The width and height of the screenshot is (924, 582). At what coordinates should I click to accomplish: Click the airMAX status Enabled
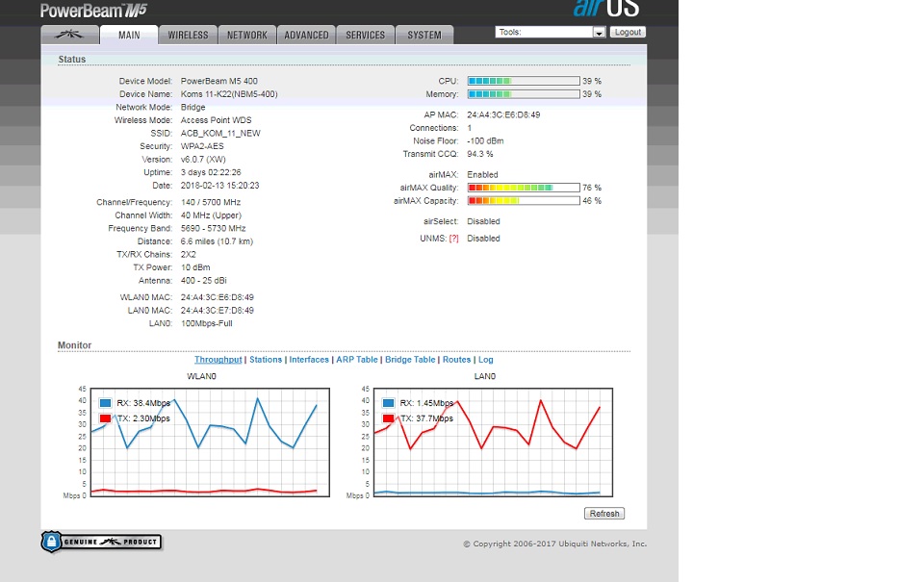pos(482,175)
